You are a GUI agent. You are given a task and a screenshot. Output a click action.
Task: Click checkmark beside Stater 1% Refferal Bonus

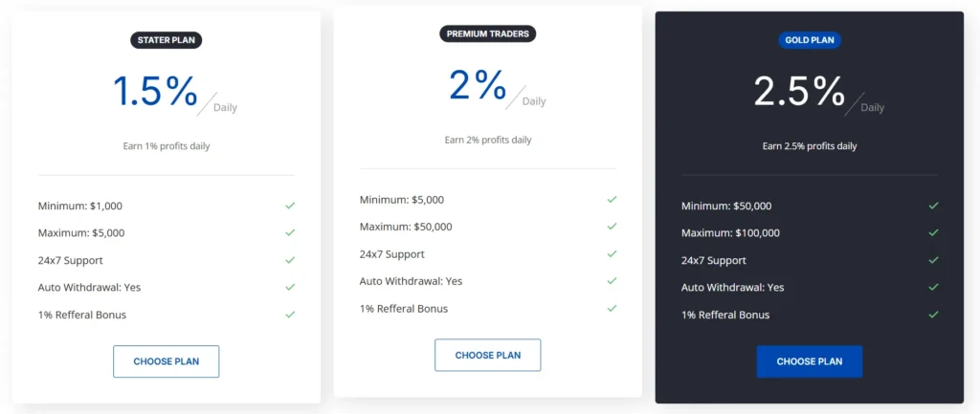tap(290, 315)
